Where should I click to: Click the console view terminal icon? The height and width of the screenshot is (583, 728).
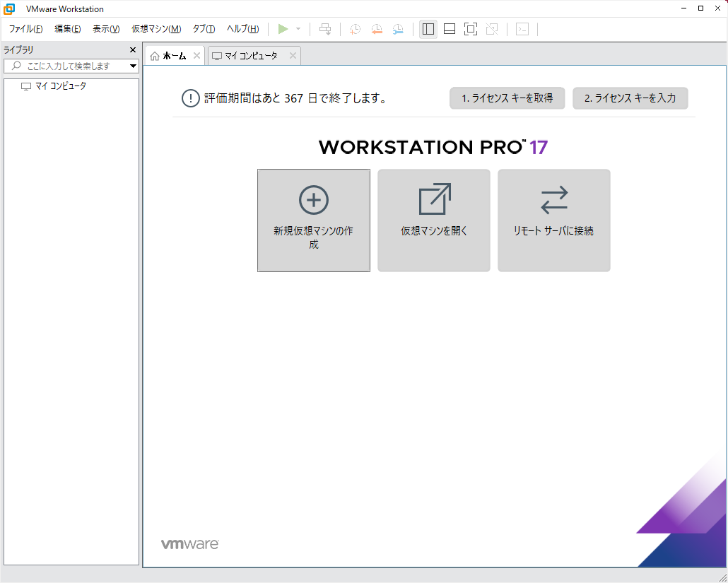tap(522, 29)
